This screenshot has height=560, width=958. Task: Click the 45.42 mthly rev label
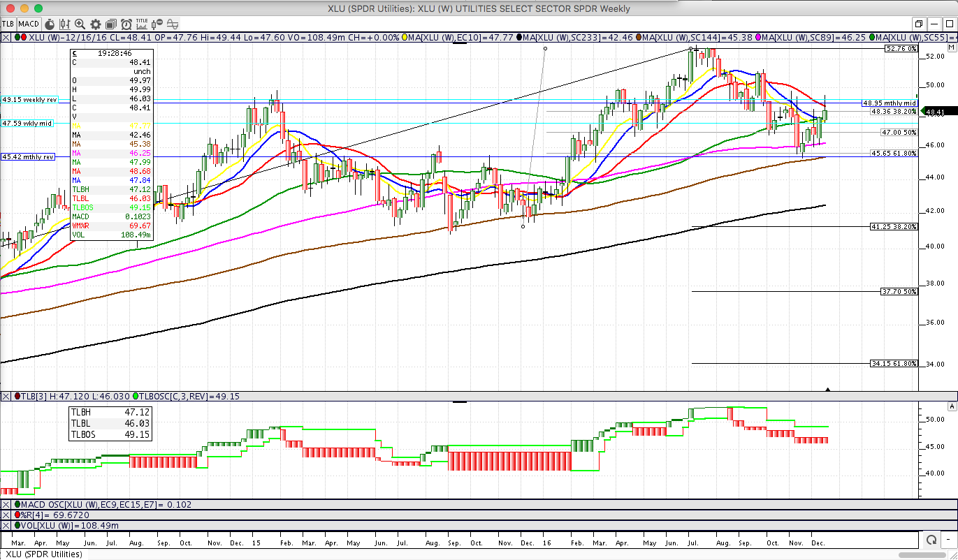[x=29, y=157]
